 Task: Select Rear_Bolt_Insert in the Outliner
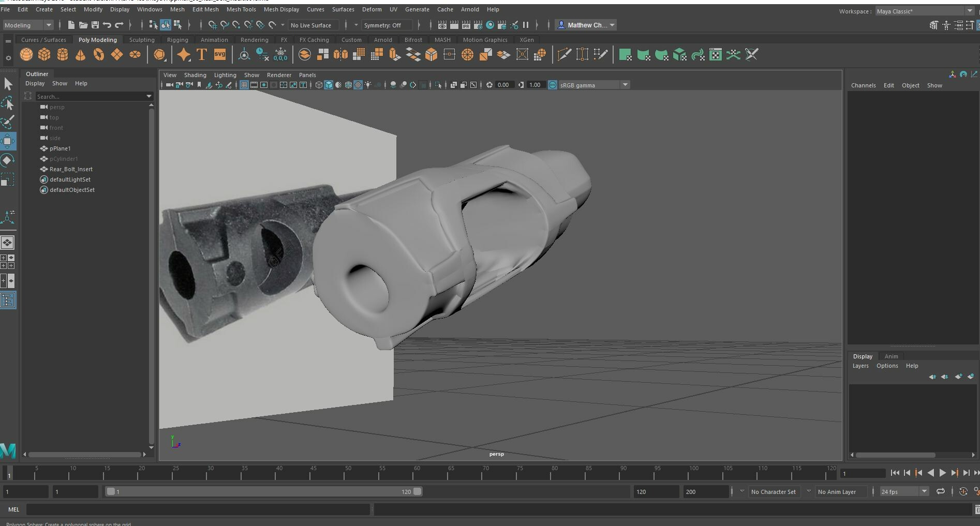pyautogui.click(x=71, y=169)
